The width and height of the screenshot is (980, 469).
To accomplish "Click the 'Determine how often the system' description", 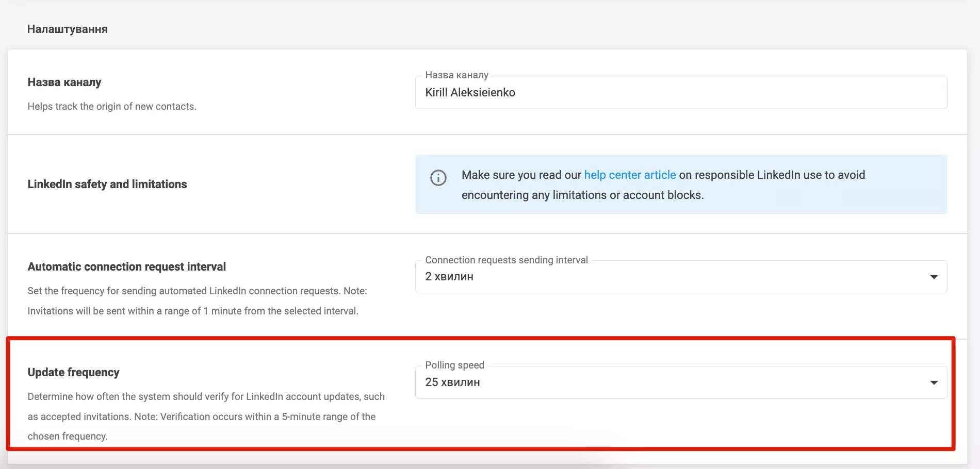I will click(206, 416).
